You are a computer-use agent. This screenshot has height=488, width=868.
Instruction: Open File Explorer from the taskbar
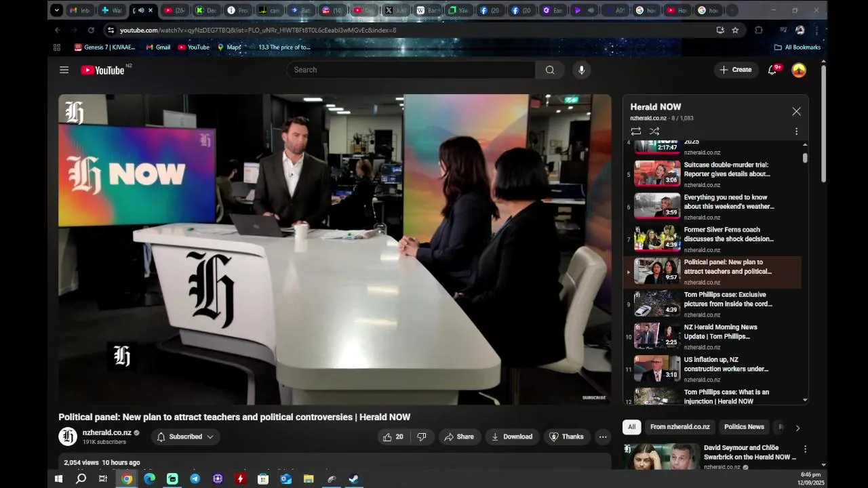[x=309, y=479]
